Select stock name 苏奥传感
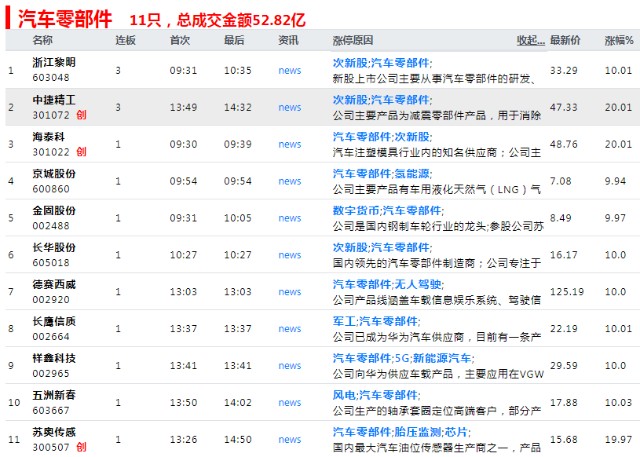Image resolution: width=640 pixels, height=457 pixels. 54,432
